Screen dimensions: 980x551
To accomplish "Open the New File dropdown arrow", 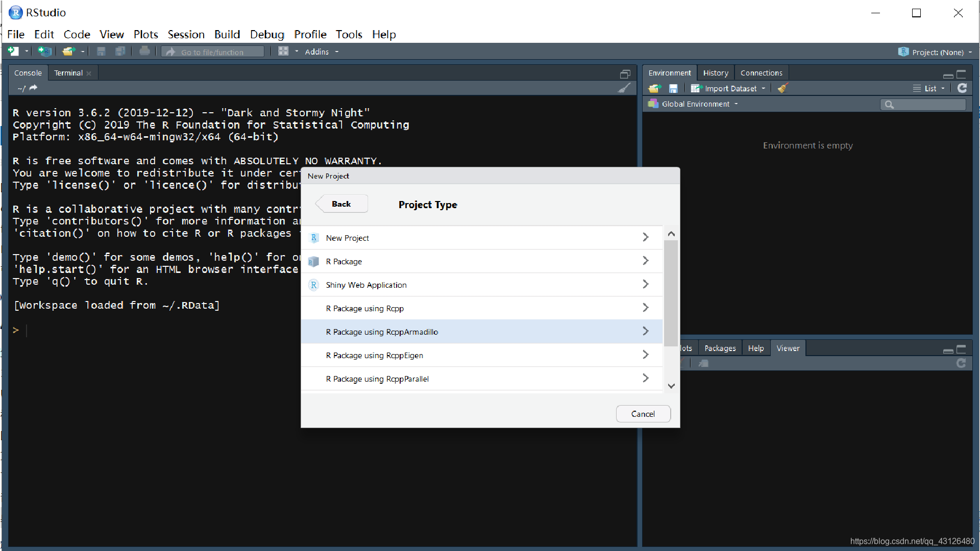I will (x=27, y=52).
